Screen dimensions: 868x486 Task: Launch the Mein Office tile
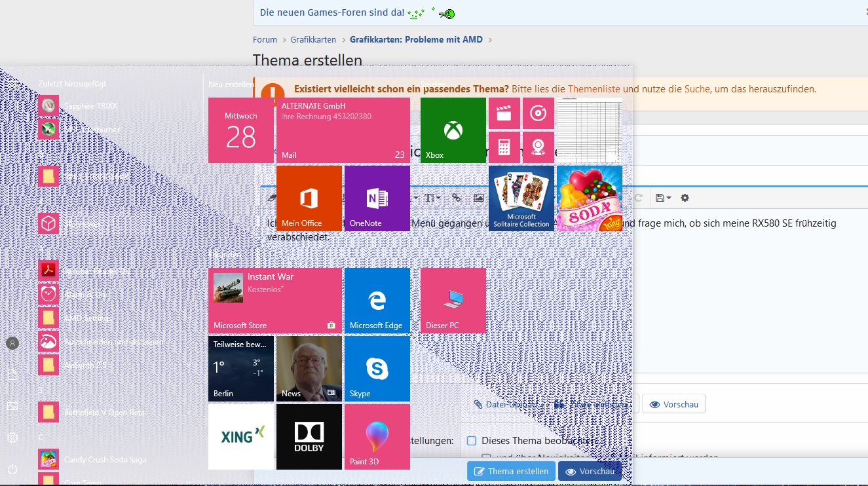click(309, 198)
